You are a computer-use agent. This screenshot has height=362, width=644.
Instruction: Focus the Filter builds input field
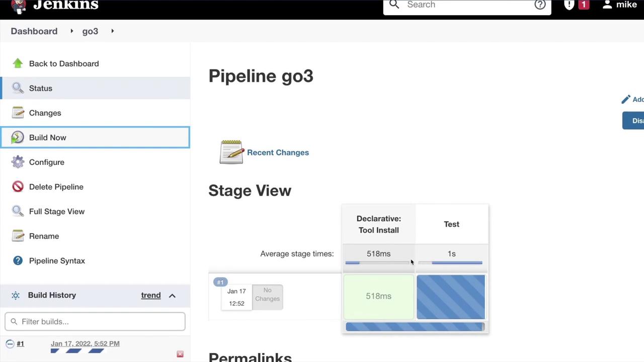pyautogui.click(x=95, y=322)
